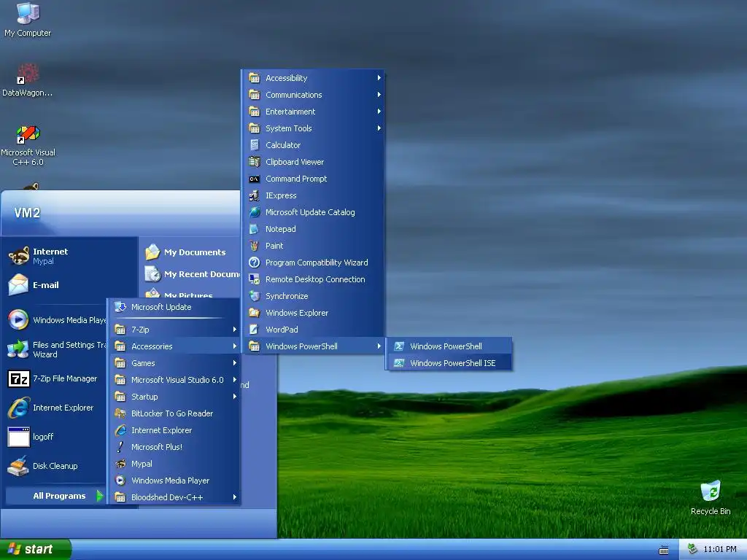This screenshot has width=747, height=560.
Task: Click the Start button
Action: click(x=35, y=549)
